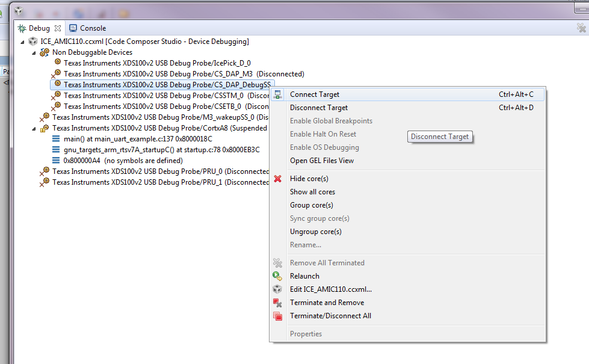Click the Console tab monitor icon
The height and width of the screenshot is (364, 589).
pos(73,28)
